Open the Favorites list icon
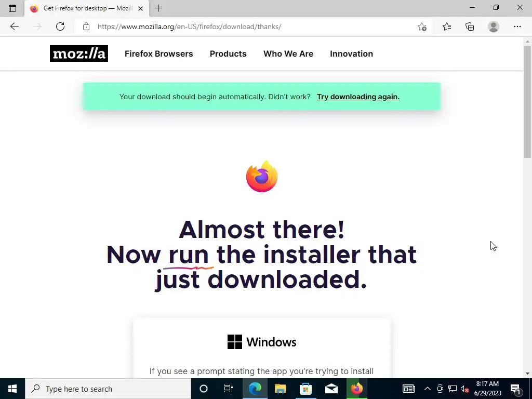 click(447, 26)
